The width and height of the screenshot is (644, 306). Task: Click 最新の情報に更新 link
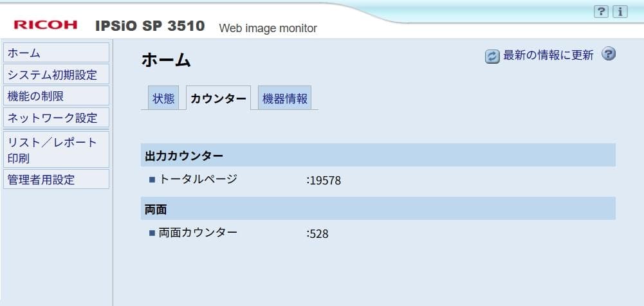548,55
